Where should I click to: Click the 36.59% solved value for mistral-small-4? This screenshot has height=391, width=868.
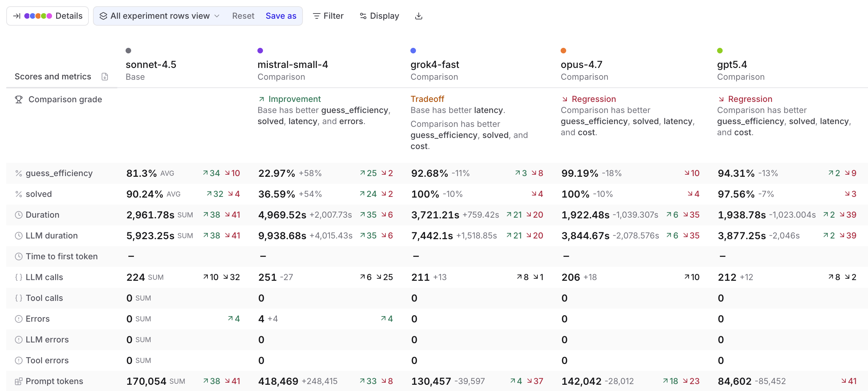(277, 194)
